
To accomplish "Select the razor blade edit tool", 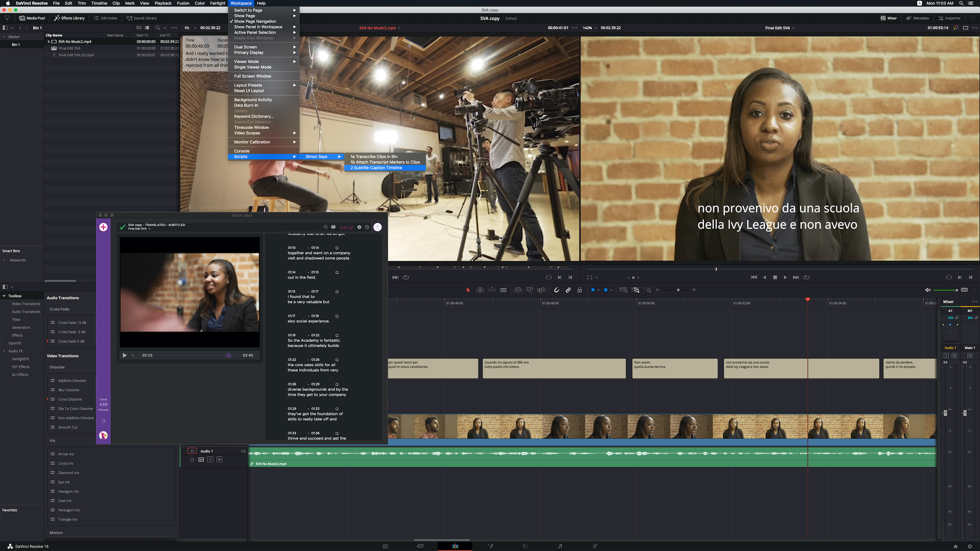I will [x=503, y=290].
